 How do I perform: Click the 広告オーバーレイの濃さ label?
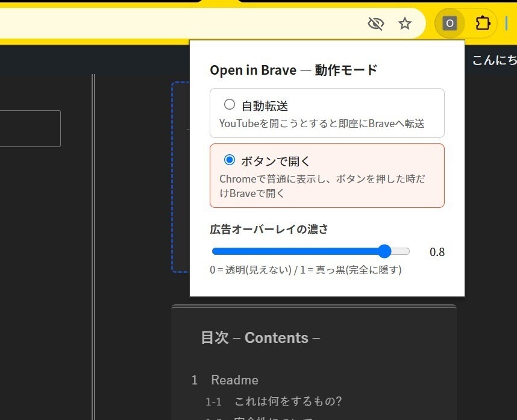(269, 229)
